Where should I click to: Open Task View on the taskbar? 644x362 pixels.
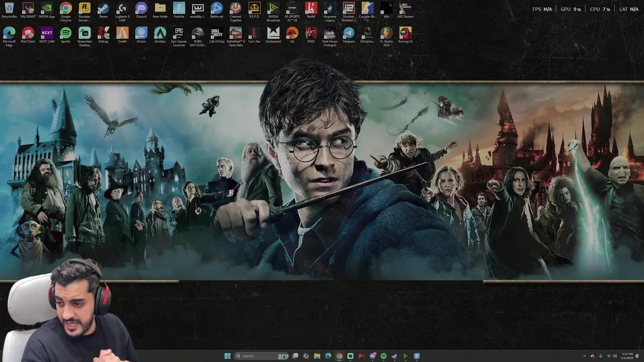coord(295,356)
